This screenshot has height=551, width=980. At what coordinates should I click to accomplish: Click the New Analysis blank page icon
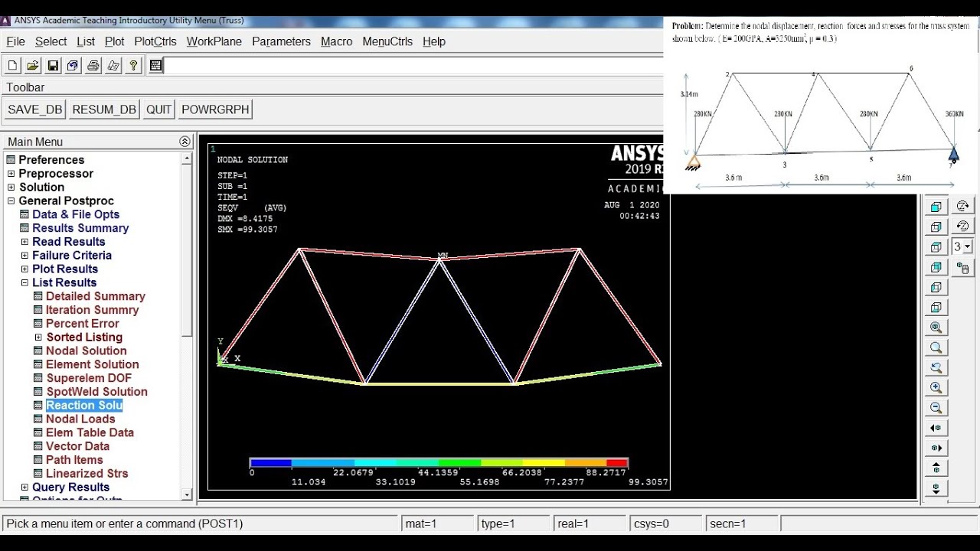point(13,66)
